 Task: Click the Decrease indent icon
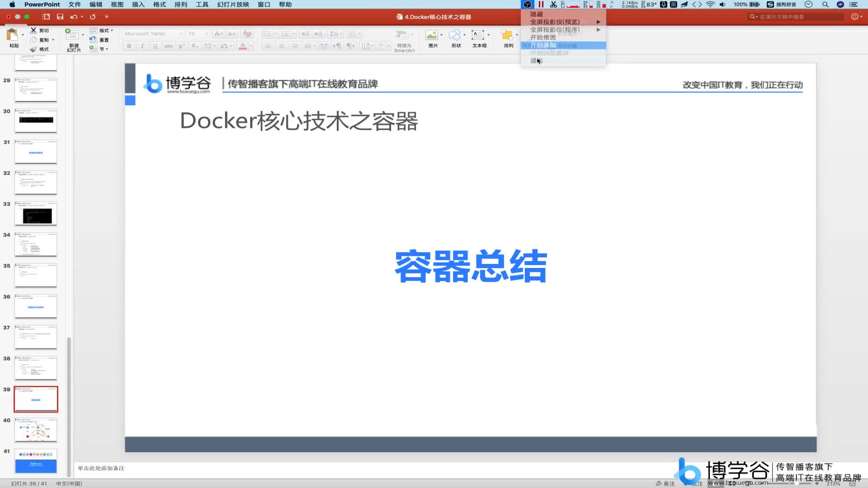tap(306, 34)
